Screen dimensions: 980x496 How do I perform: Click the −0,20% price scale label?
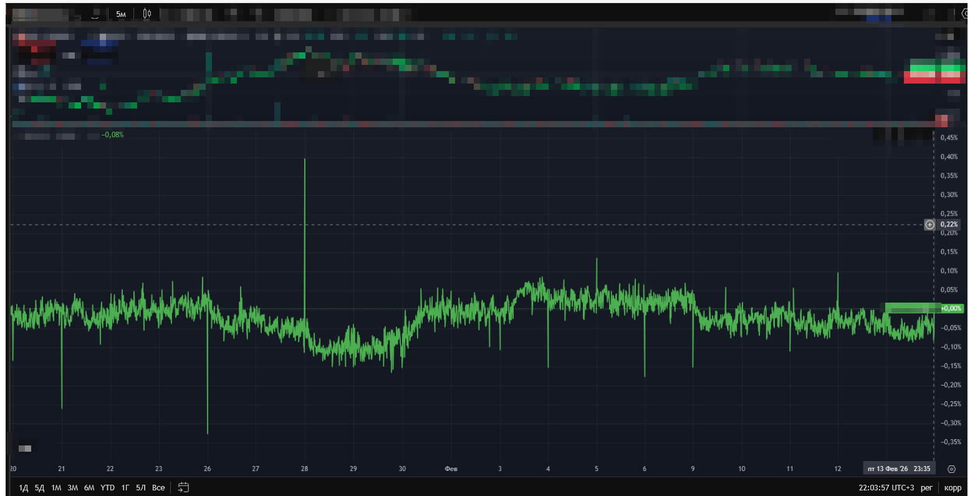[951, 385]
